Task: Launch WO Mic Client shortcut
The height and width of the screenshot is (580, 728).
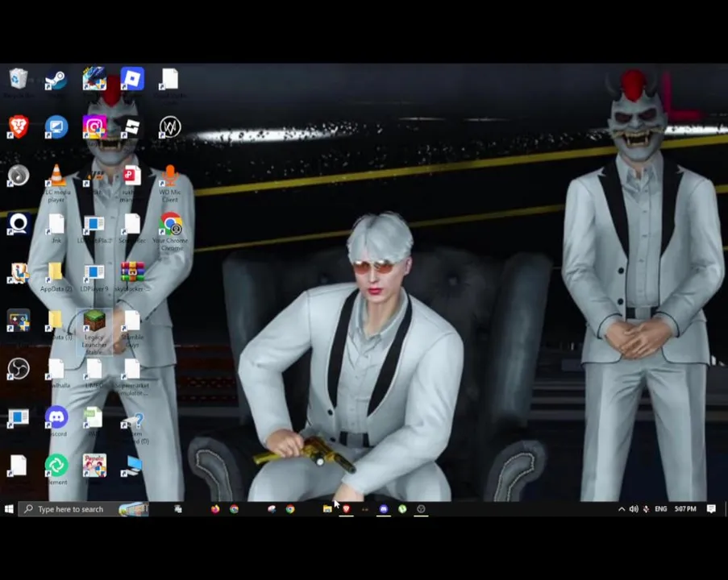Action: click(170, 184)
